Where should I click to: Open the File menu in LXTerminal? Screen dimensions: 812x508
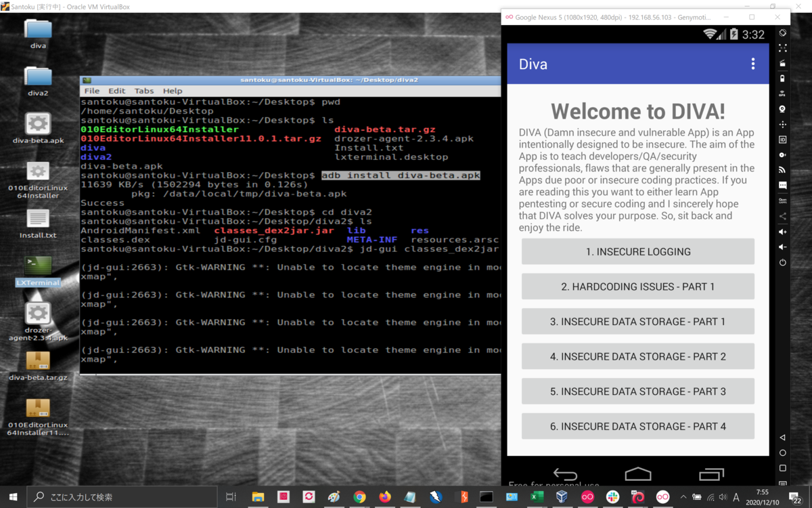pos(91,91)
